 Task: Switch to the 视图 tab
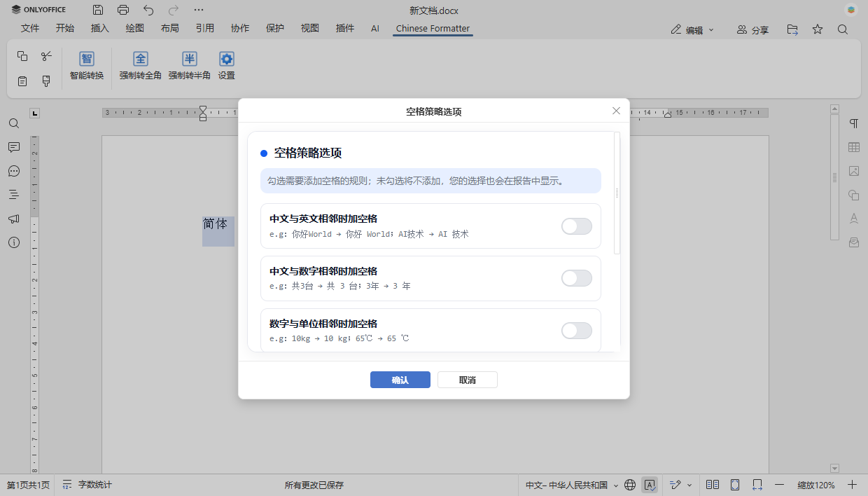click(310, 29)
